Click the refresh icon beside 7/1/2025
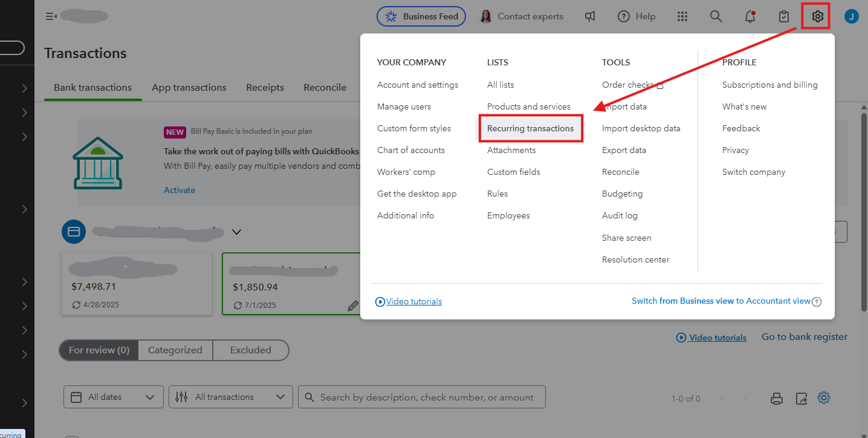Viewport: 868px width, 438px height. (238, 306)
